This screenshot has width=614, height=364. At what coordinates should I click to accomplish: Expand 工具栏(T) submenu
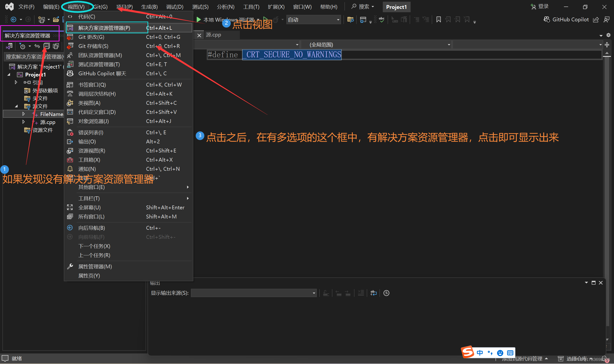(129, 198)
